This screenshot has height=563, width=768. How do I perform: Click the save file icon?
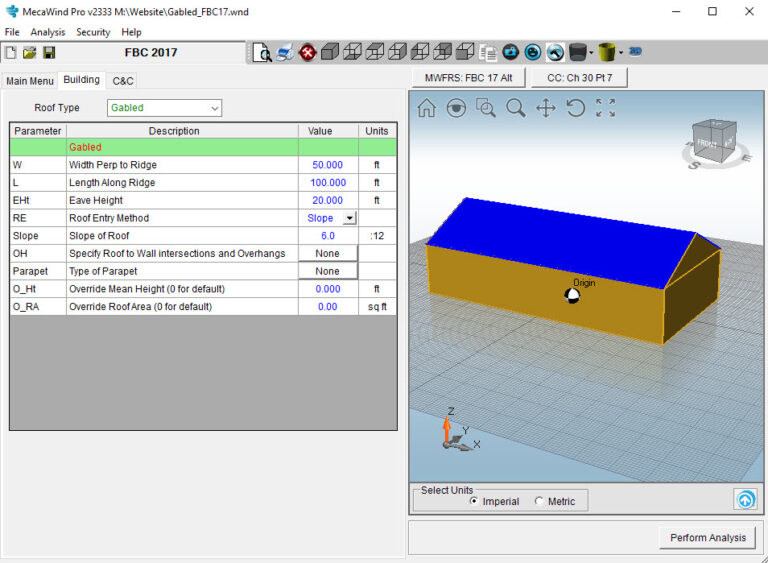click(49, 52)
